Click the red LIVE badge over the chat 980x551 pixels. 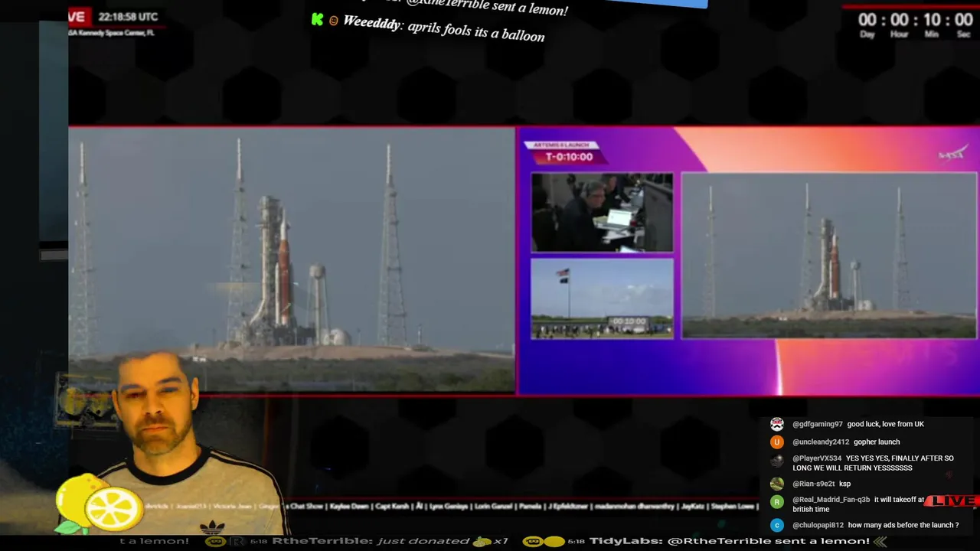point(952,500)
